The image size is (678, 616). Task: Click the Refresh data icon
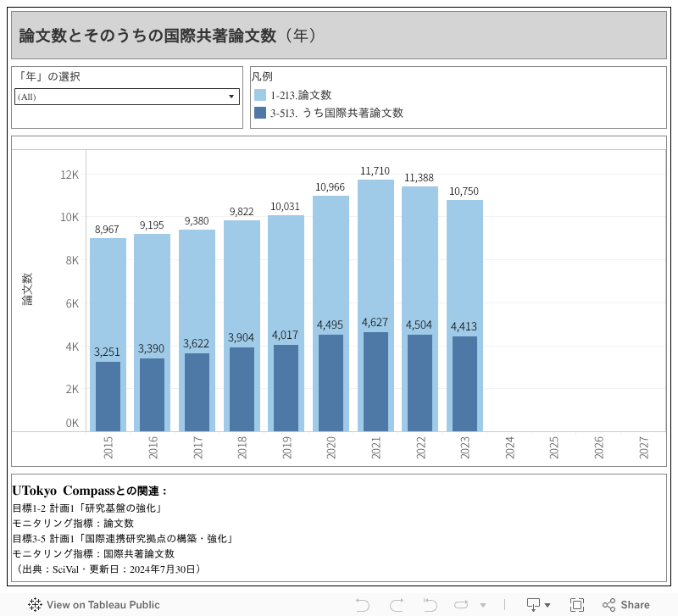point(463,605)
